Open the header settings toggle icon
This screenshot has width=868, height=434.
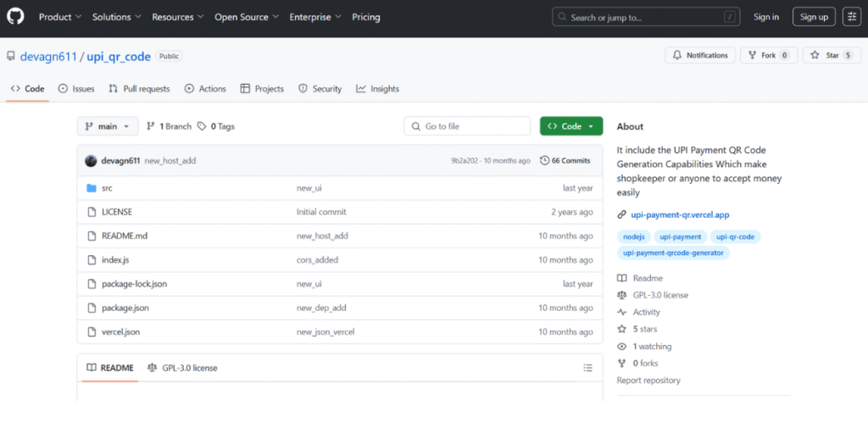point(851,17)
